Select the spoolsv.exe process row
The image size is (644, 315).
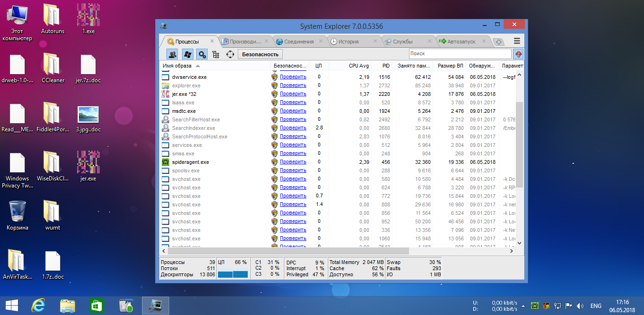337,170
